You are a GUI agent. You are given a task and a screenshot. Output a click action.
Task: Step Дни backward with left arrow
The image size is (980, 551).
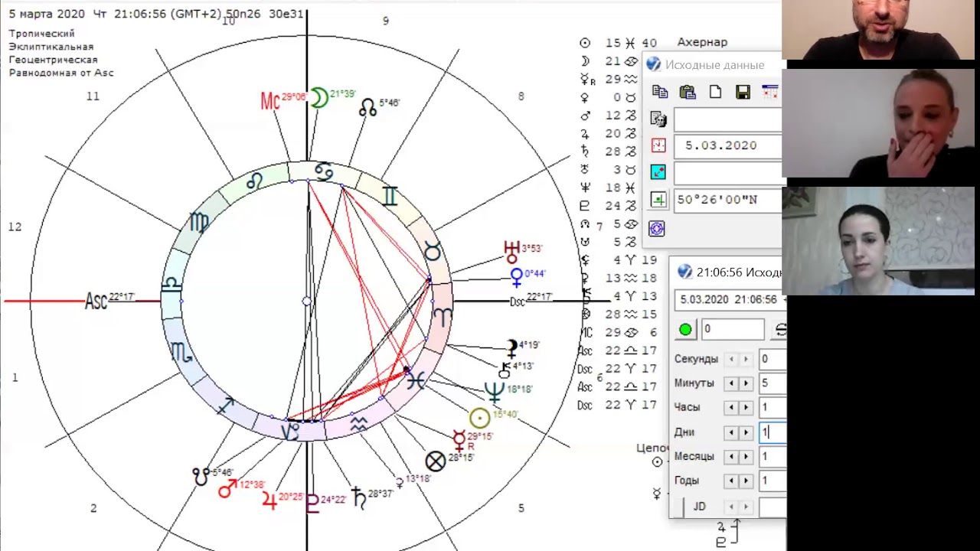coord(731,432)
